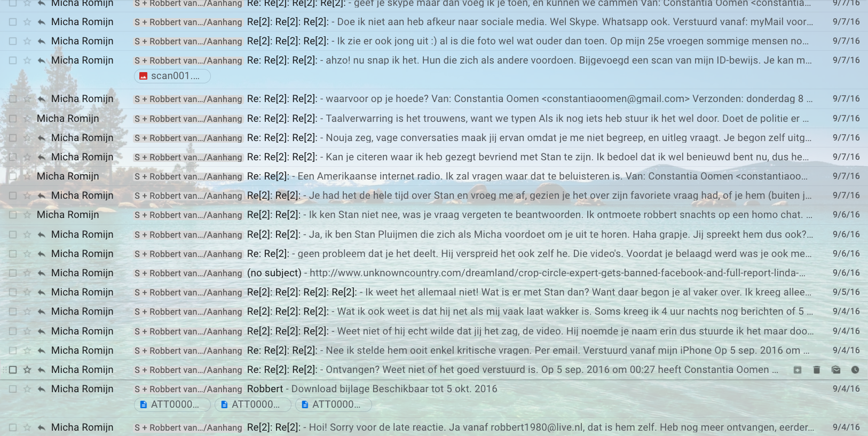Star the 'Ontvangen? Weet niet' email
The height and width of the screenshot is (436, 868).
pos(27,370)
